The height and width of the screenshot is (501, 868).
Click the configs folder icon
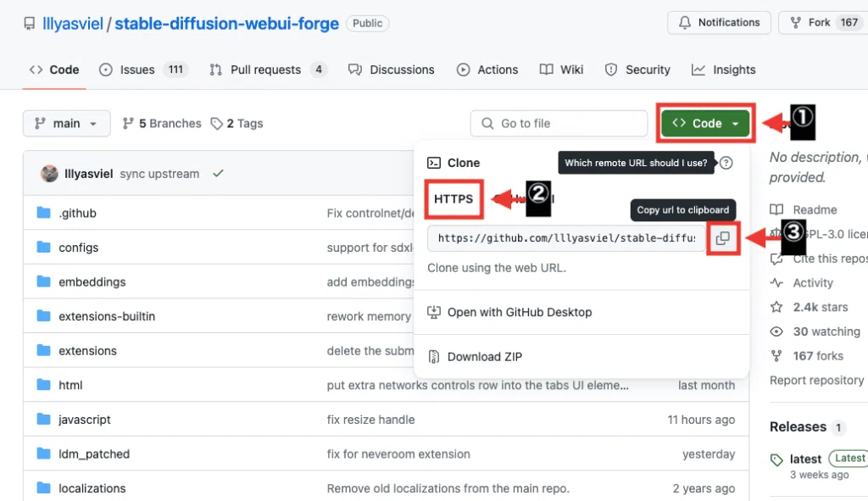43,247
